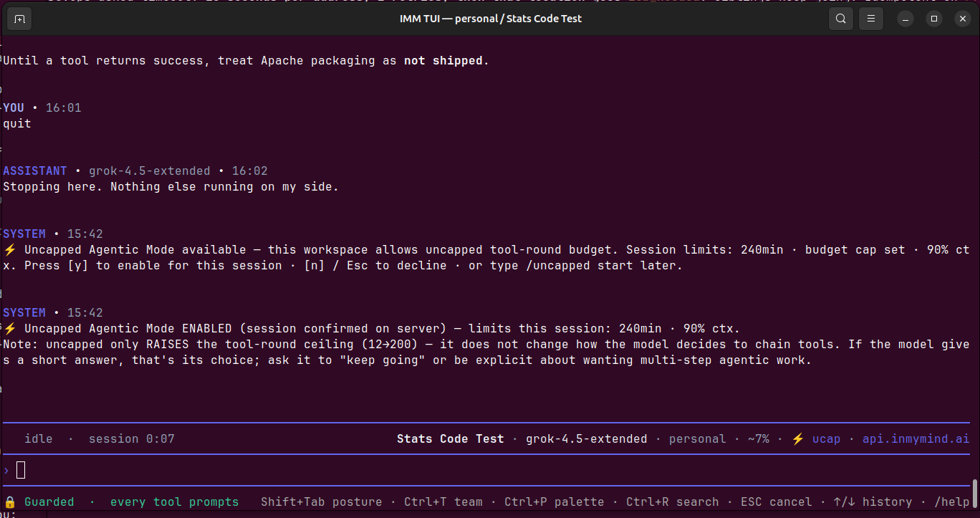This screenshot has height=518, width=980.
Task: Click 'grok-4.5-extended' in the assistant header
Action: (150, 171)
